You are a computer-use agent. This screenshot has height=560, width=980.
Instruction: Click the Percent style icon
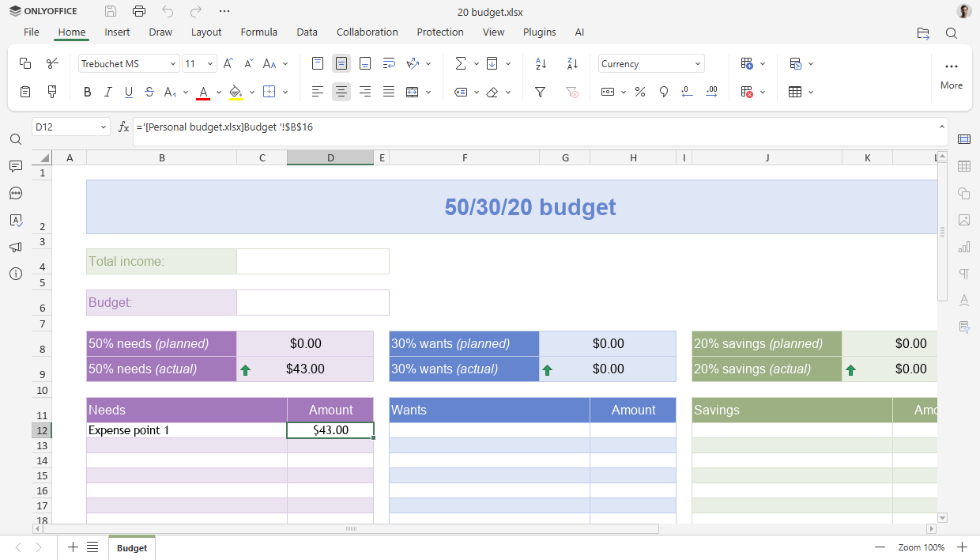(640, 92)
